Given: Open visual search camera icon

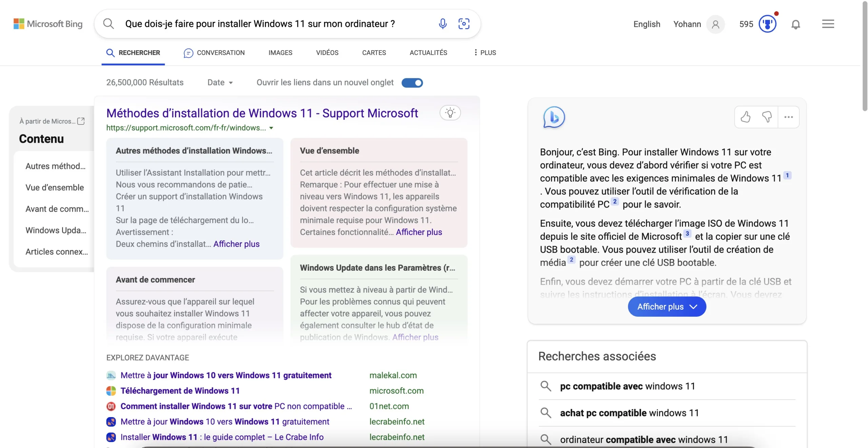Looking at the screenshot, I should [x=463, y=24].
